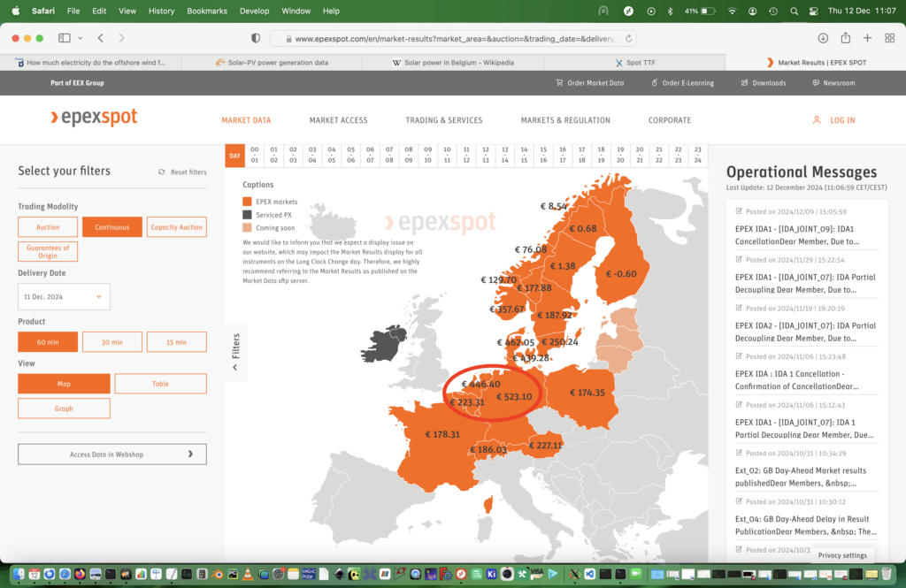
Task: Switch to Solar-PV power generation data tab
Action: (x=272, y=63)
